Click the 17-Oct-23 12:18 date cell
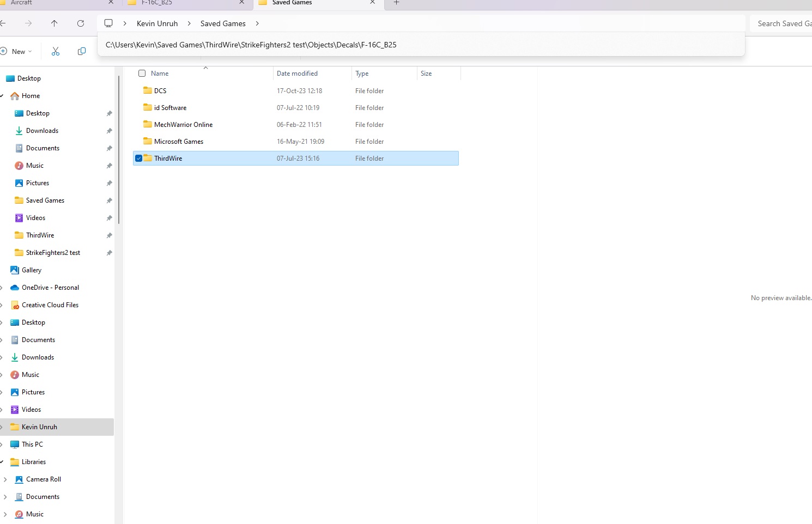The image size is (812, 524). (x=299, y=91)
